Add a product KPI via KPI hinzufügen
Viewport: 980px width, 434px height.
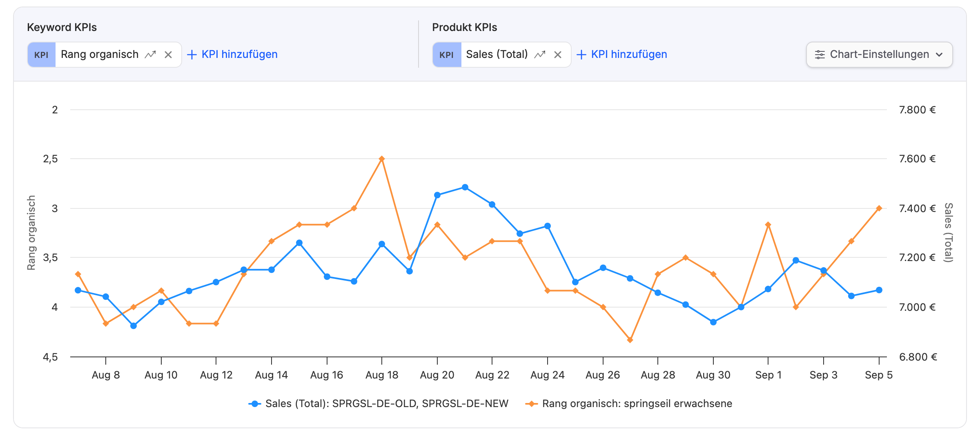(x=621, y=54)
